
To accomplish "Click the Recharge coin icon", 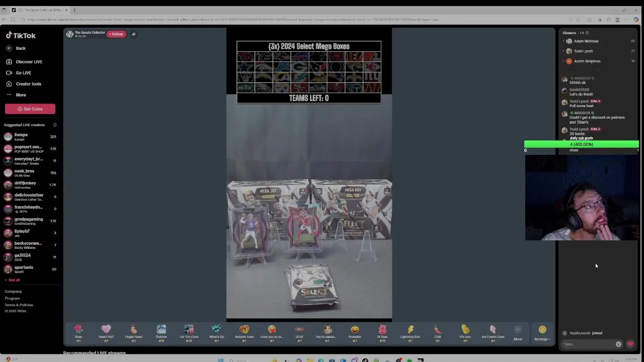I will (x=542, y=330).
